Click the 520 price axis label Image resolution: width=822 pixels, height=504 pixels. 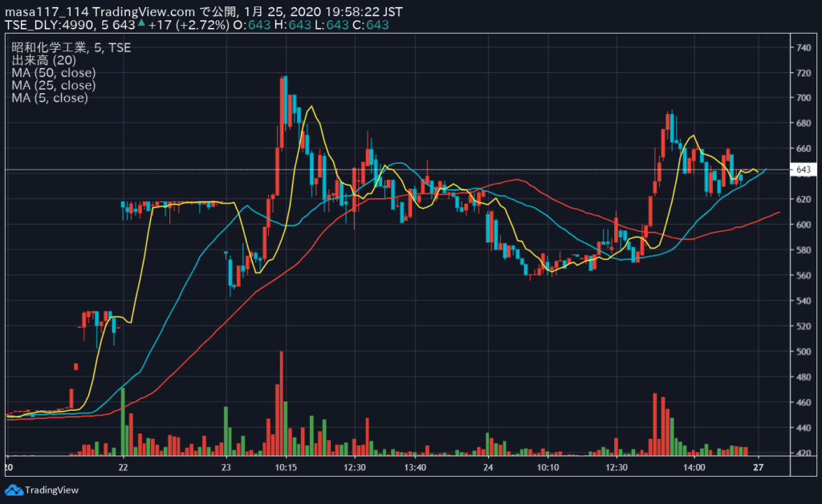point(803,326)
